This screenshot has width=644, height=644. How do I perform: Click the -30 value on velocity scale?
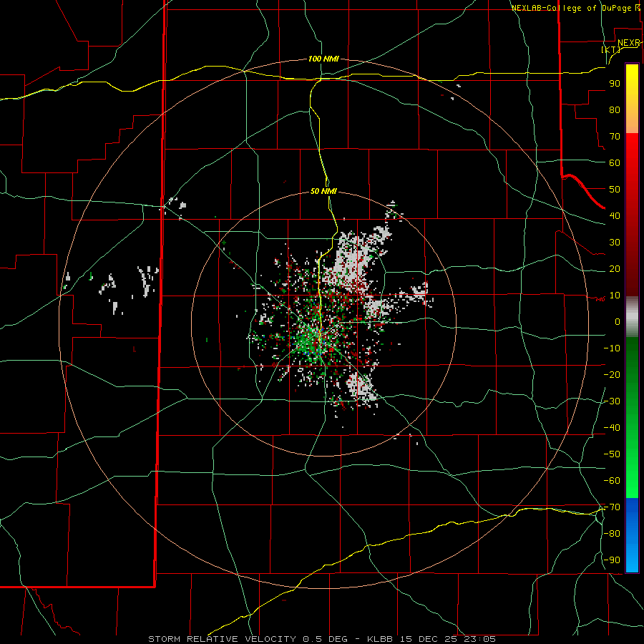coord(612,401)
